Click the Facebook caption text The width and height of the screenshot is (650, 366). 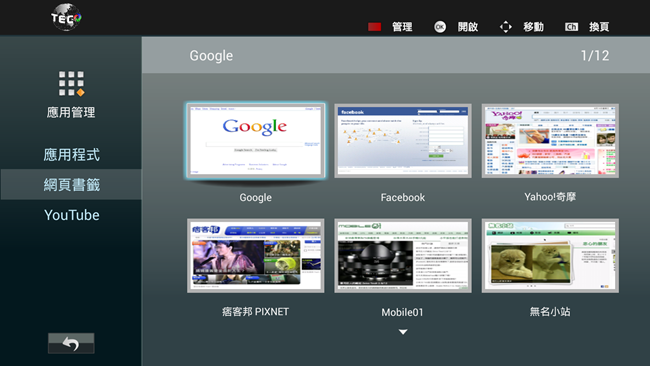(403, 198)
